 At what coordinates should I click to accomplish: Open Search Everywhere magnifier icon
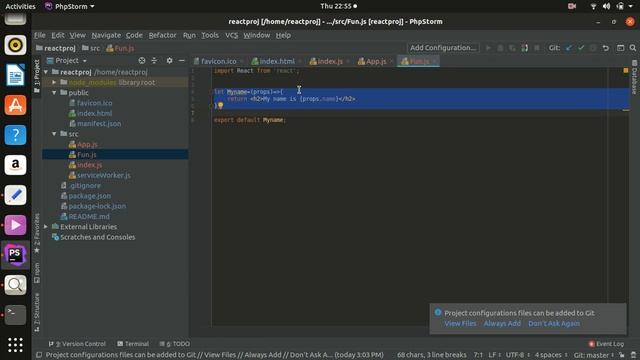(633, 48)
